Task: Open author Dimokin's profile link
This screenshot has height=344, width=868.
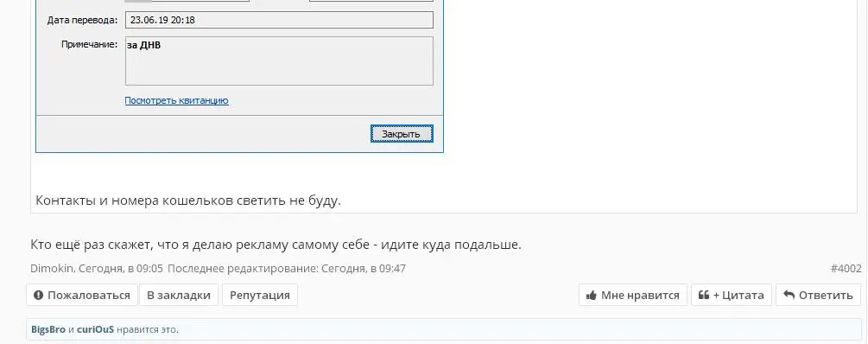Action: [x=52, y=269]
